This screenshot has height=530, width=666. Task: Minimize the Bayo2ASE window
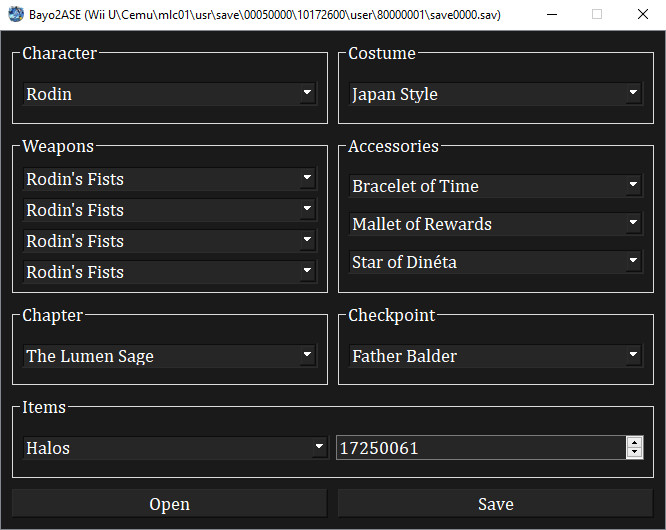pyautogui.click(x=551, y=15)
